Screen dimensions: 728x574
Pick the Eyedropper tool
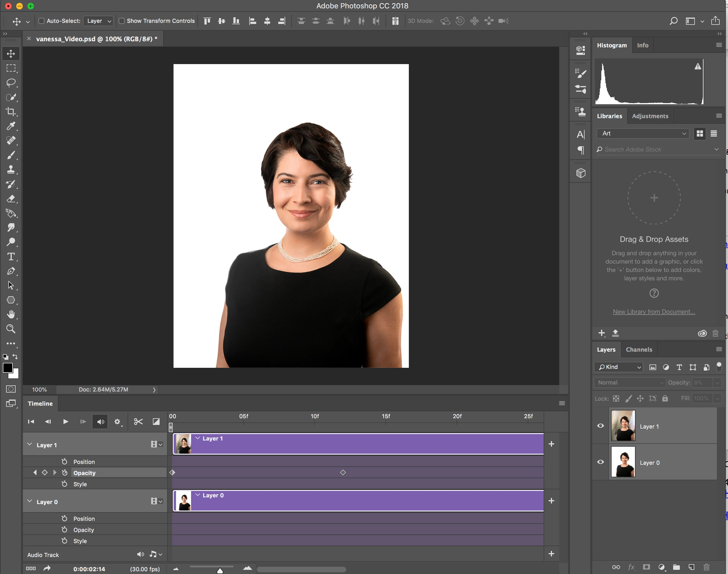tap(11, 126)
